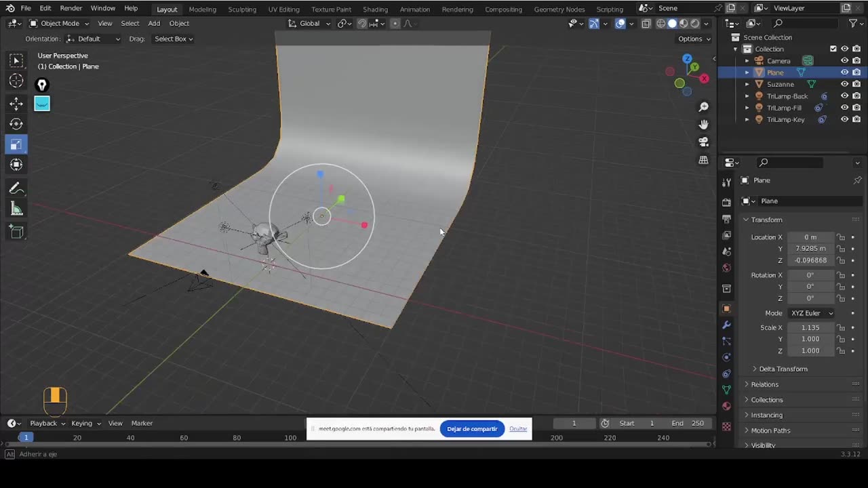The width and height of the screenshot is (868, 488).
Task: Click the Scale X value field
Action: 810,327
